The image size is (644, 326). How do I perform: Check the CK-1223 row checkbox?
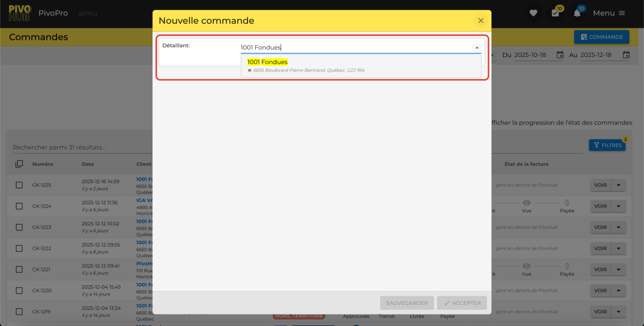point(19,227)
